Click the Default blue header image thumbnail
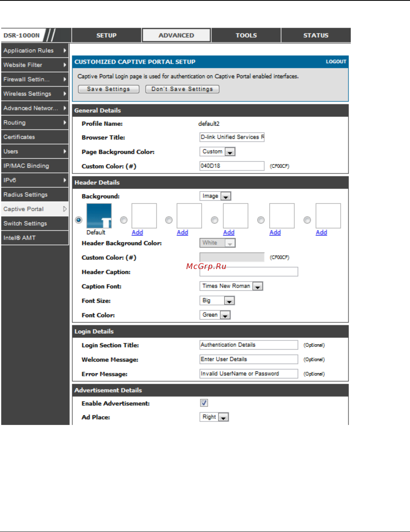Screen dimensions: 410x532 coord(99,216)
